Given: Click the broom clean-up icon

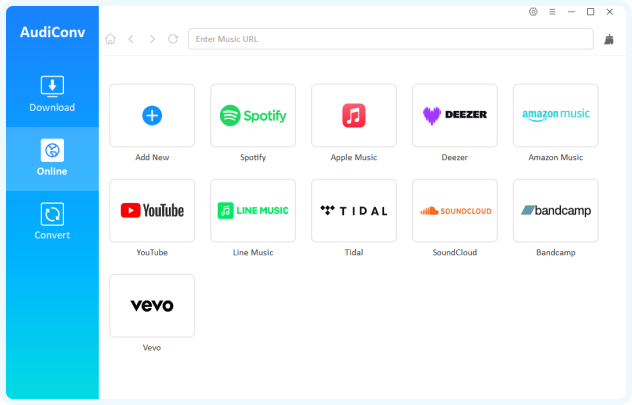Looking at the screenshot, I should point(609,39).
